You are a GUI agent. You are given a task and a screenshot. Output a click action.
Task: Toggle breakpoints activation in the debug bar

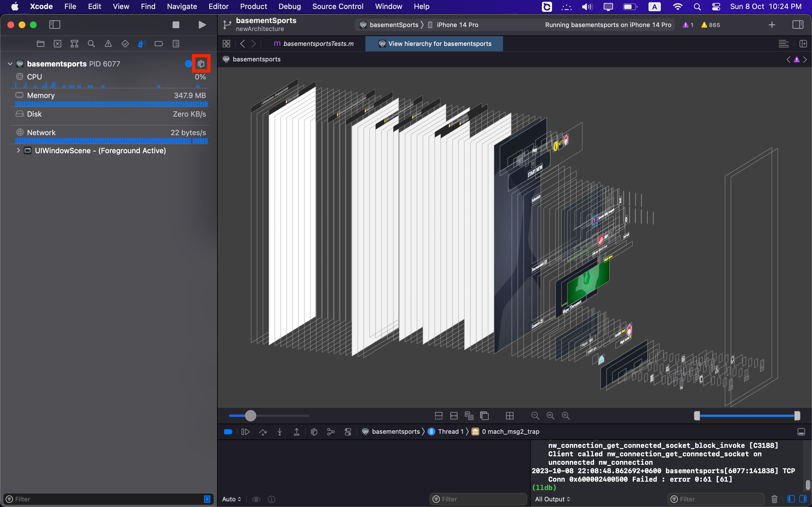pos(228,432)
